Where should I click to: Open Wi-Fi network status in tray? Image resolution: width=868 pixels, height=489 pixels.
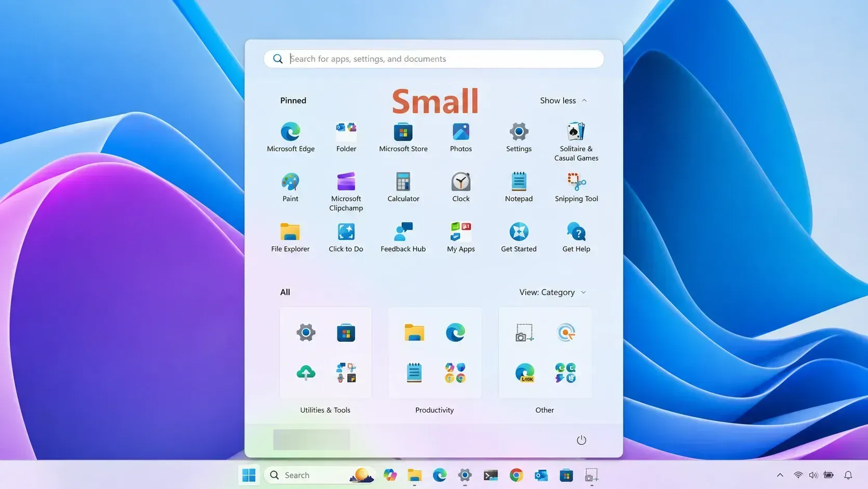coord(798,475)
